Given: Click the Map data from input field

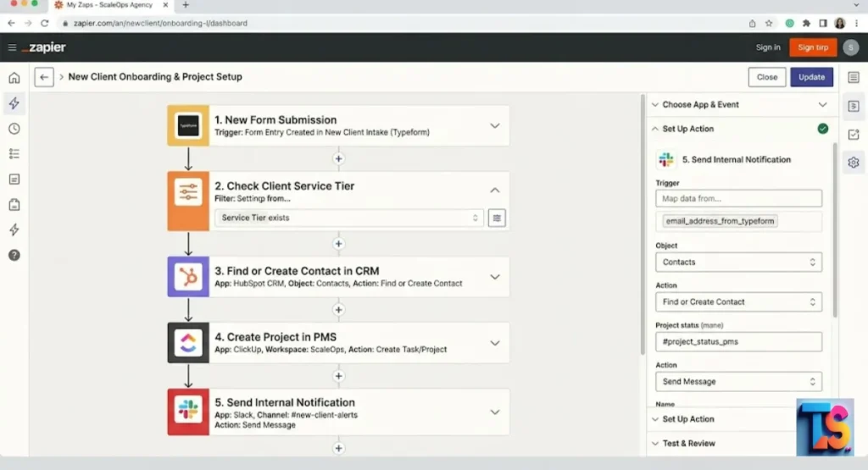Looking at the screenshot, I should [738, 198].
